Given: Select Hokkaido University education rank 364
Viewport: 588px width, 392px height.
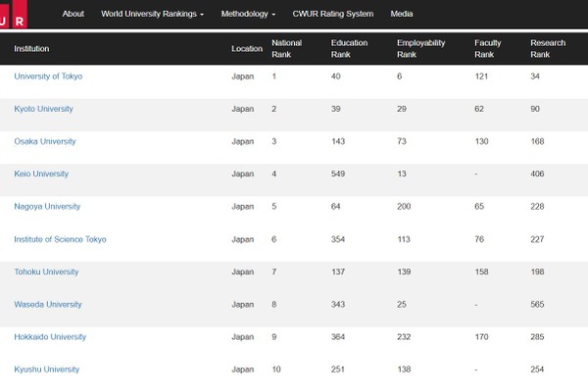Looking at the screenshot, I should point(338,337).
